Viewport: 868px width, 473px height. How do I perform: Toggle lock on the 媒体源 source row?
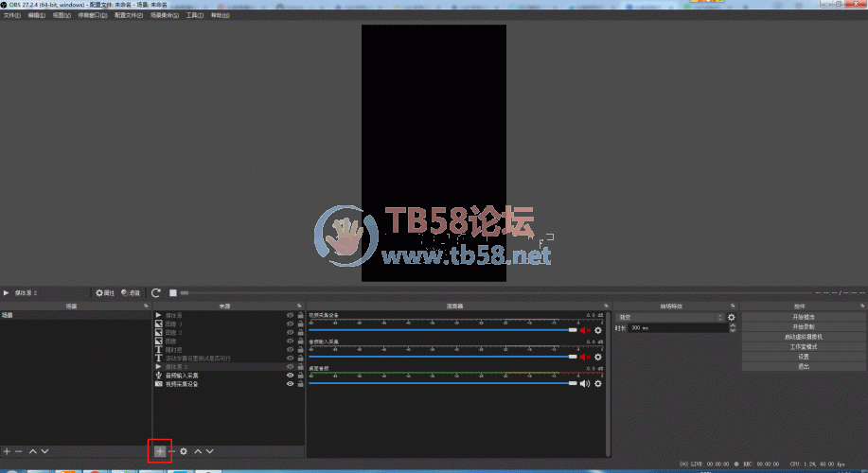coord(301,315)
